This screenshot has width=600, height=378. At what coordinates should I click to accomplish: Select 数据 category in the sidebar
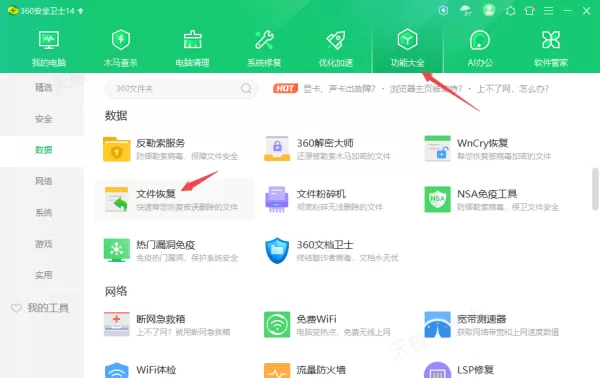pos(43,150)
